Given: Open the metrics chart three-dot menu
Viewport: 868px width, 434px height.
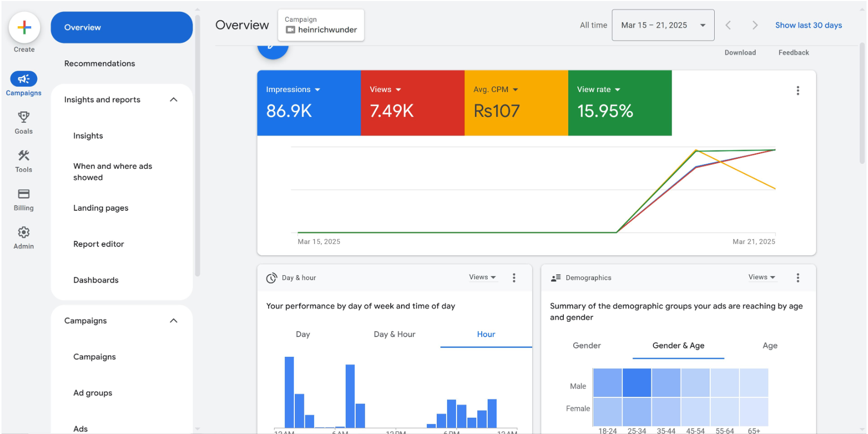Looking at the screenshot, I should tap(797, 91).
